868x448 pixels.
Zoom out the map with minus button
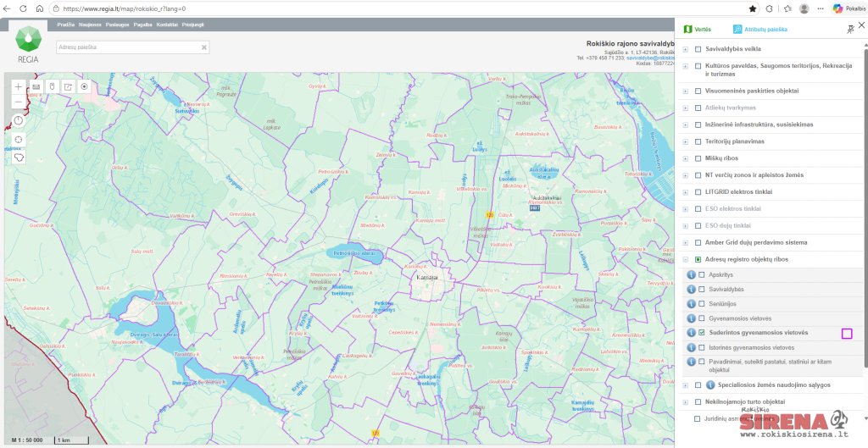(x=19, y=102)
